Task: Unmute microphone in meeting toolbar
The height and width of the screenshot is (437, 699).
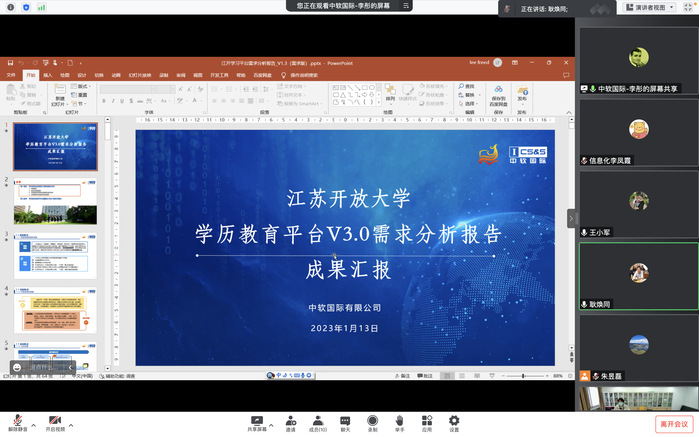Action: (x=18, y=421)
